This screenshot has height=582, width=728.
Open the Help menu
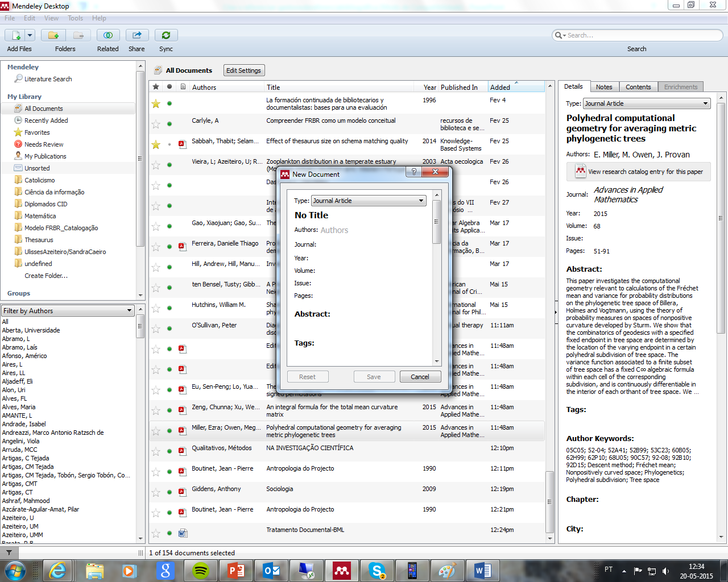pyautogui.click(x=99, y=18)
